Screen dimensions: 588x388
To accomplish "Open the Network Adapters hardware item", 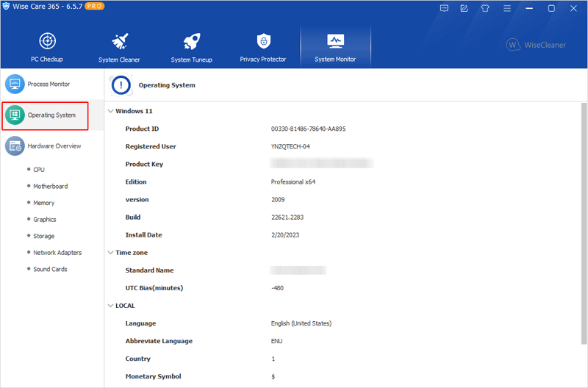I will 57,253.
